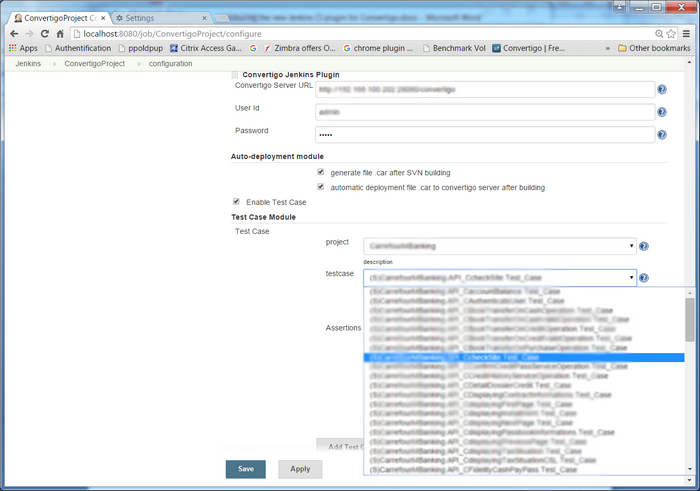Open the Zimbra offers O... bookmark

(300, 48)
